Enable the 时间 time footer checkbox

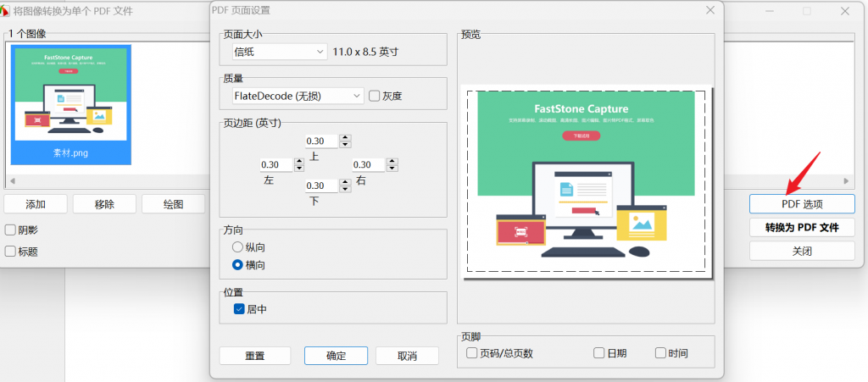pyautogui.click(x=660, y=353)
